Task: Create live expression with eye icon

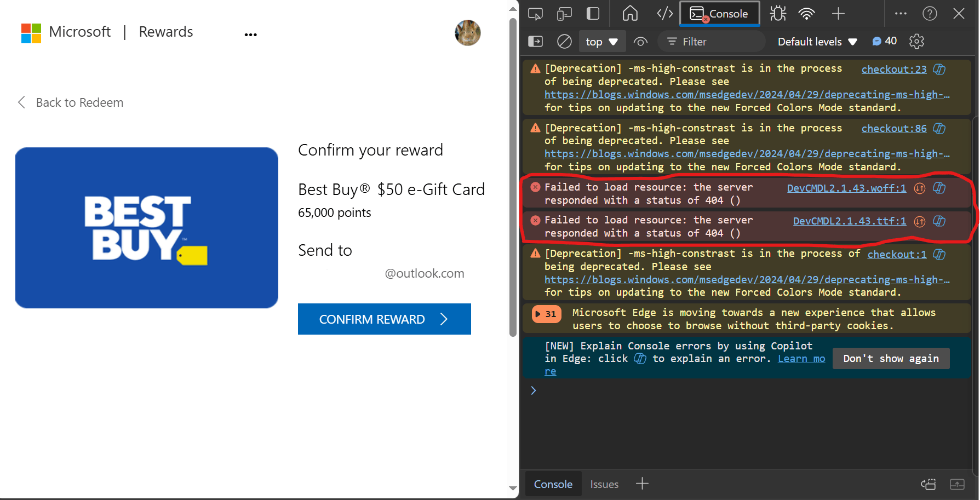Action: coord(640,42)
